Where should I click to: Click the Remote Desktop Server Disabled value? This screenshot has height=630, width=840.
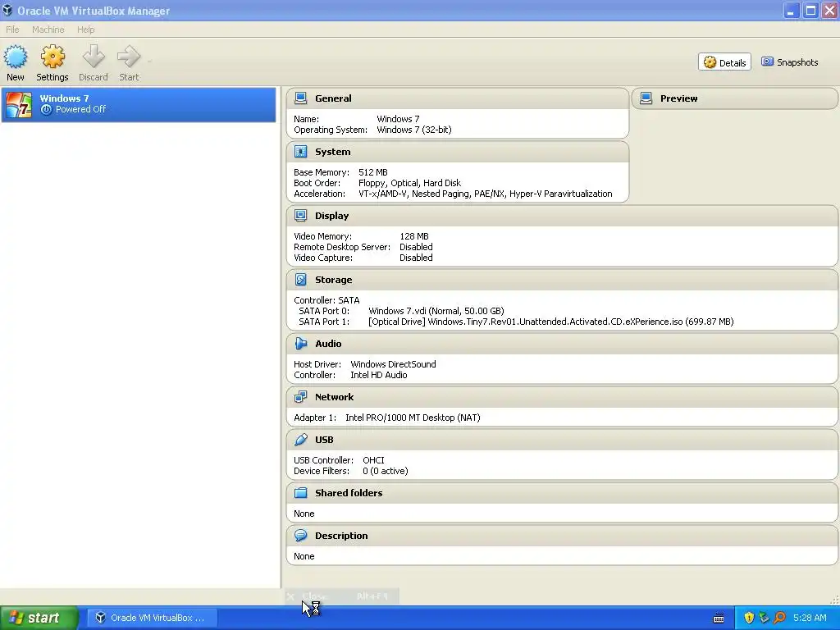pos(416,247)
